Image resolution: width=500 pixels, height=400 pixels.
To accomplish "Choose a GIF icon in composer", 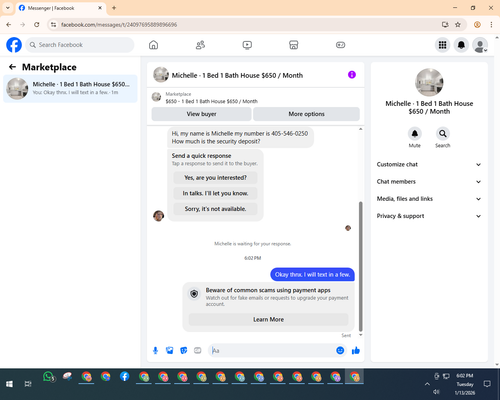I will tap(198, 350).
